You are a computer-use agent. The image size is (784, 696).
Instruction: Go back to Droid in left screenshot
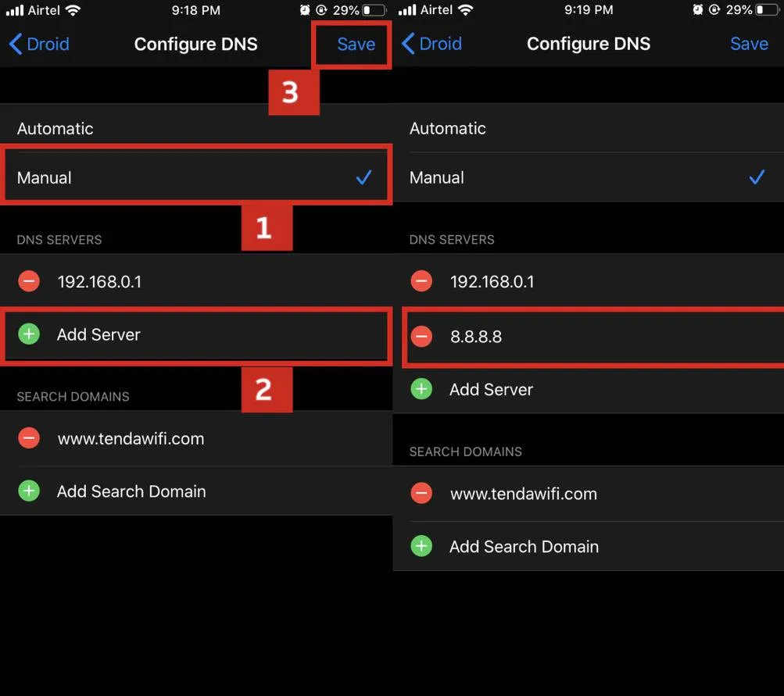(39, 44)
